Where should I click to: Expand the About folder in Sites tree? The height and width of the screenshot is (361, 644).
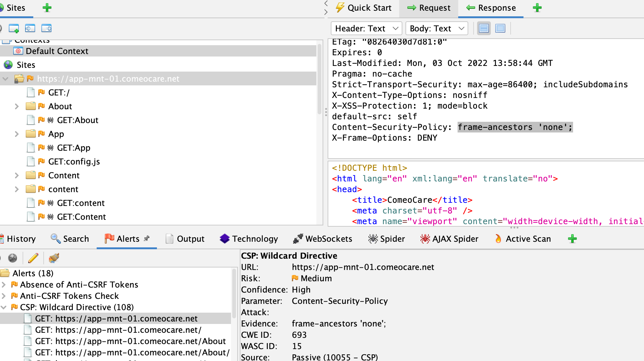click(x=17, y=106)
